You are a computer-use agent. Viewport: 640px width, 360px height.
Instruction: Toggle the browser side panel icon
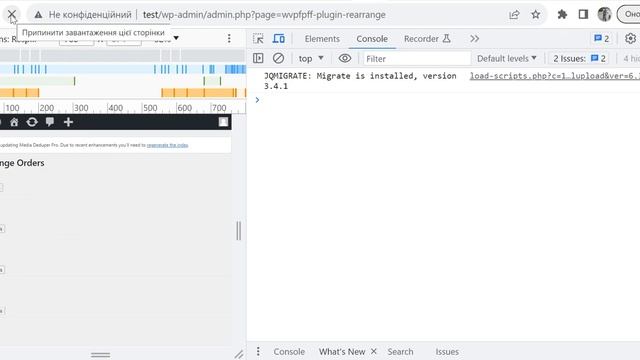(x=583, y=15)
